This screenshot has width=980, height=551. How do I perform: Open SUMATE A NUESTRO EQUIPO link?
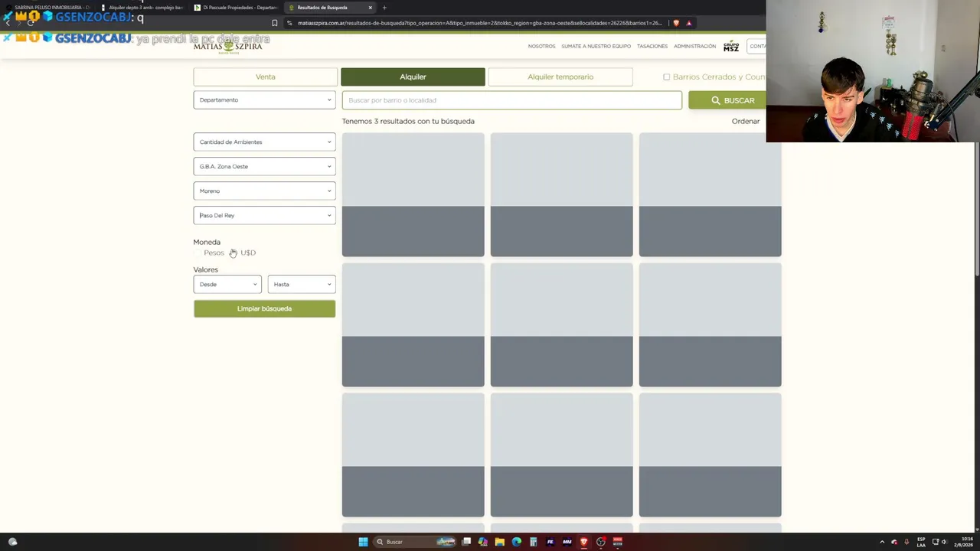tap(596, 46)
